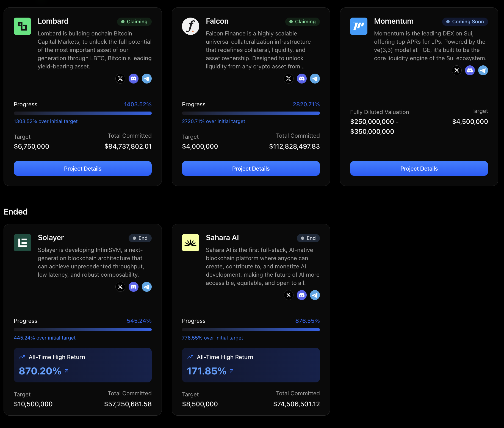Click Sahara AI's End status badge
This screenshot has width=504, height=428.
308,238
